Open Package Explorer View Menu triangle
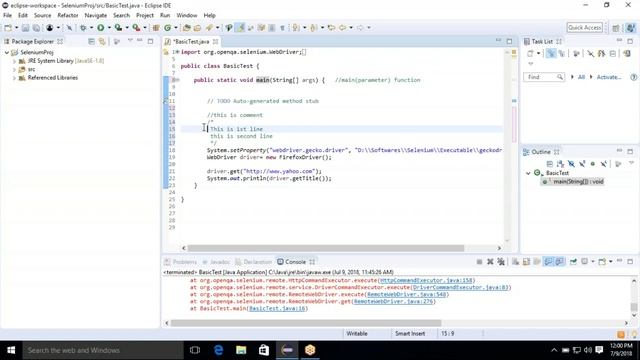The image size is (640, 360). click(130, 40)
